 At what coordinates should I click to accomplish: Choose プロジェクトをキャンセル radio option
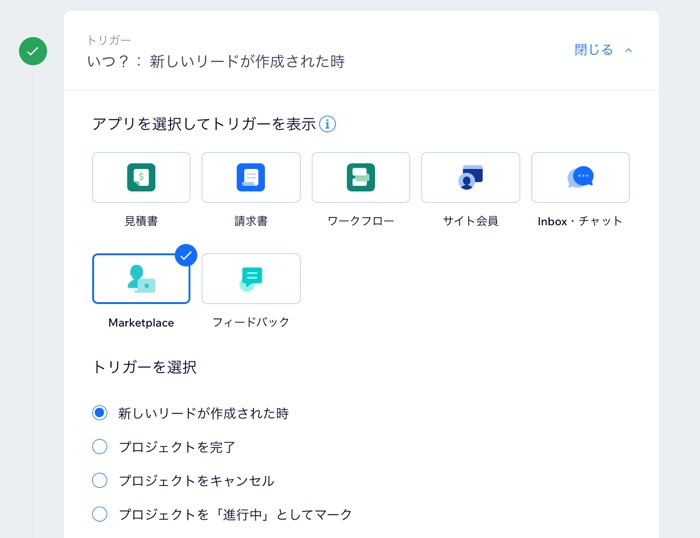99,480
